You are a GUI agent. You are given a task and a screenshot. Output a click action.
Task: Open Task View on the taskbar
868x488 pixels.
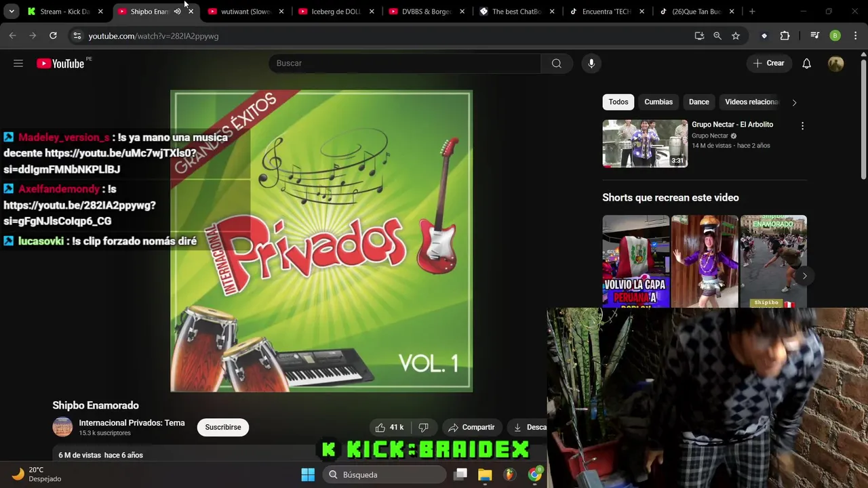(460, 474)
